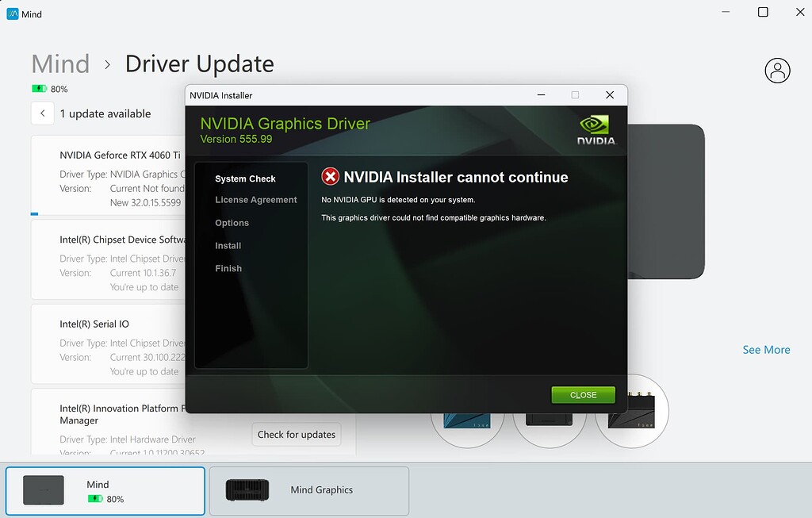Select the Mind device tab
812x518 pixels.
tap(105, 490)
